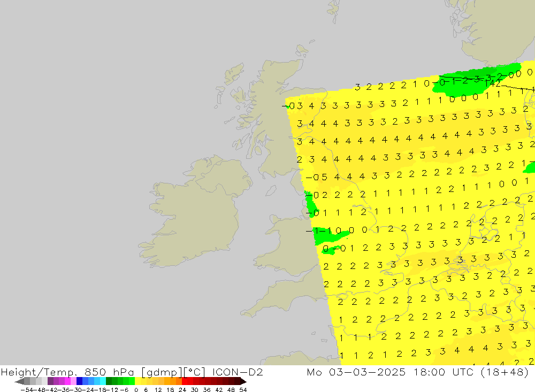Click the 'ICON-D2' model name label
The width and height of the screenshot is (535, 392).
(x=238, y=372)
